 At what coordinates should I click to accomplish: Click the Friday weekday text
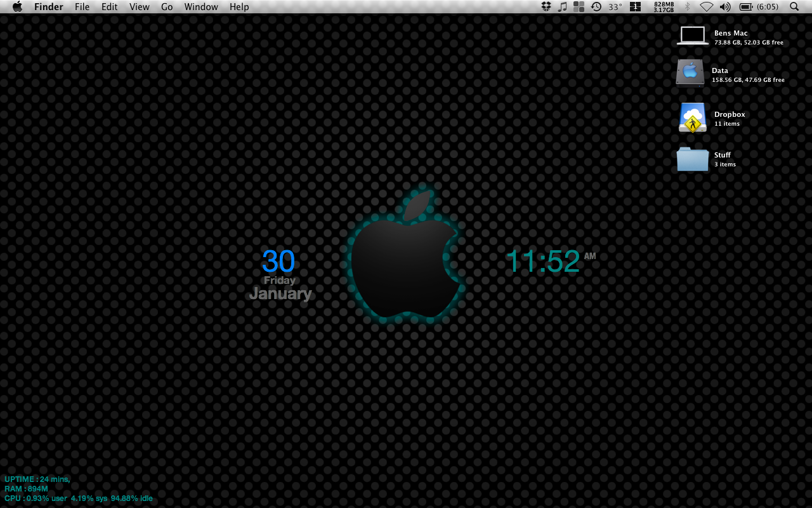(280, 280)
